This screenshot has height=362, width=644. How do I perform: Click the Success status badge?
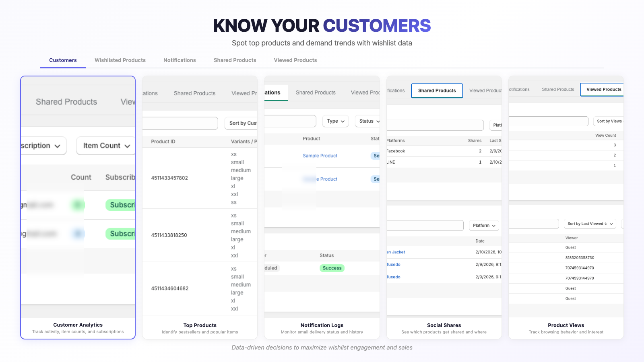tap(332, 268)
